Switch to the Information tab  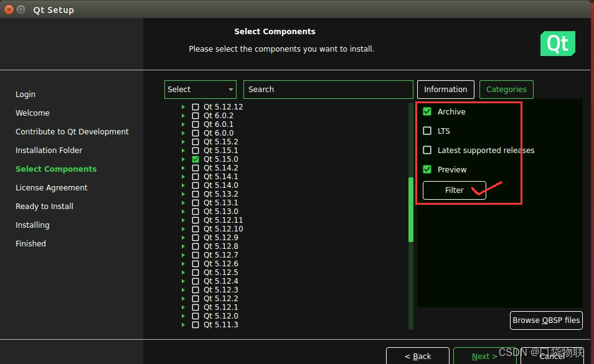[446, 90]
